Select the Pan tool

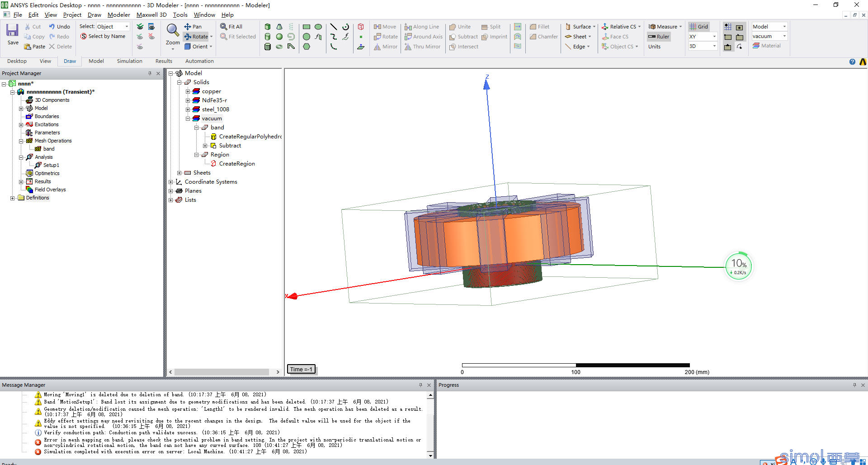[193, 27]
